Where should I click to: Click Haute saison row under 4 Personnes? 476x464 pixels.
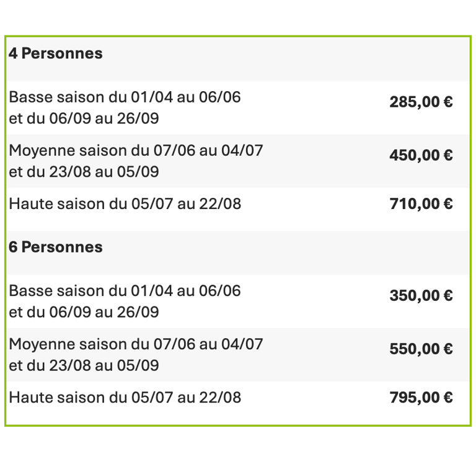click(125, 204)
